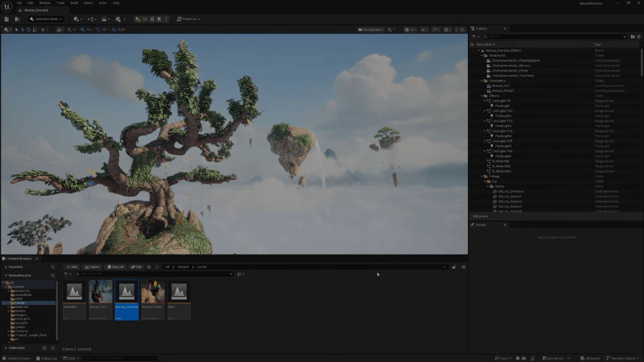
Task: Toggle the rotation snap angle icon
Action: 98,30
